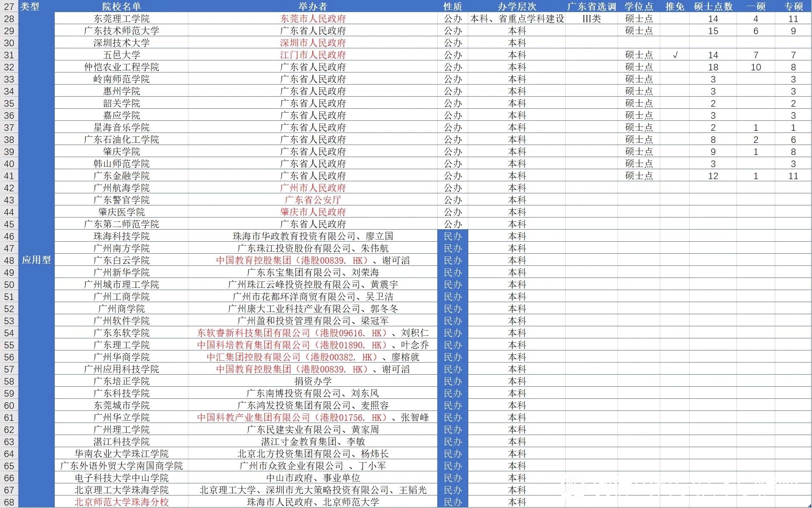Click 硕士点数 value 12 for 广东金融学院
Image resolution: width=812 pixels, height=508 pixels.
coord(713,176)
